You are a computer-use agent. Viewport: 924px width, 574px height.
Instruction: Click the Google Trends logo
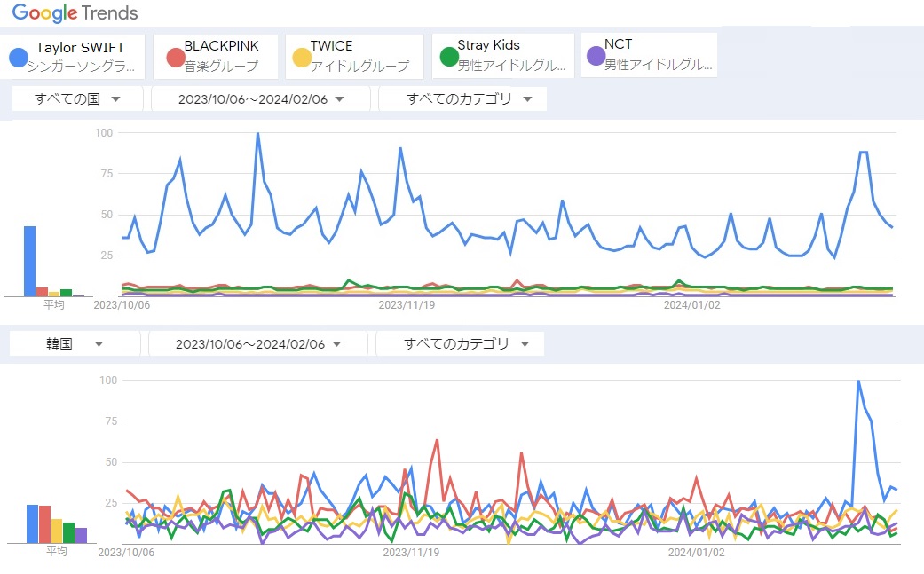tap(75, 13)
